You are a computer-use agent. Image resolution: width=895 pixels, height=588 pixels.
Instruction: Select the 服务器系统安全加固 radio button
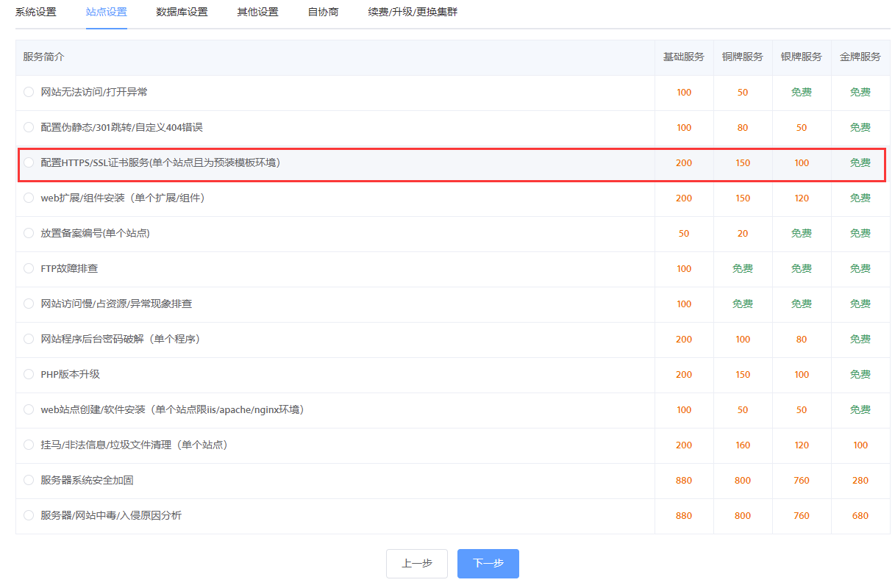[29, 480]
